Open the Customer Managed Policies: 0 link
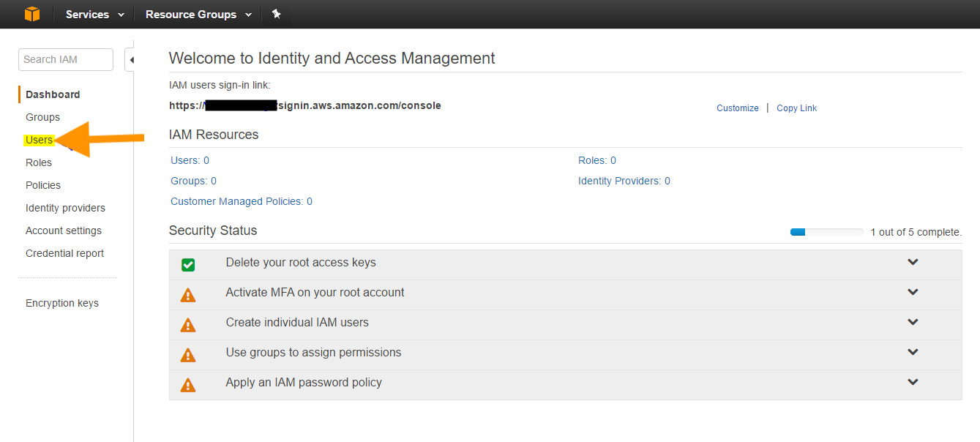Image resolution: width=980 pixels, height=442 pixels. click(242, 201)
